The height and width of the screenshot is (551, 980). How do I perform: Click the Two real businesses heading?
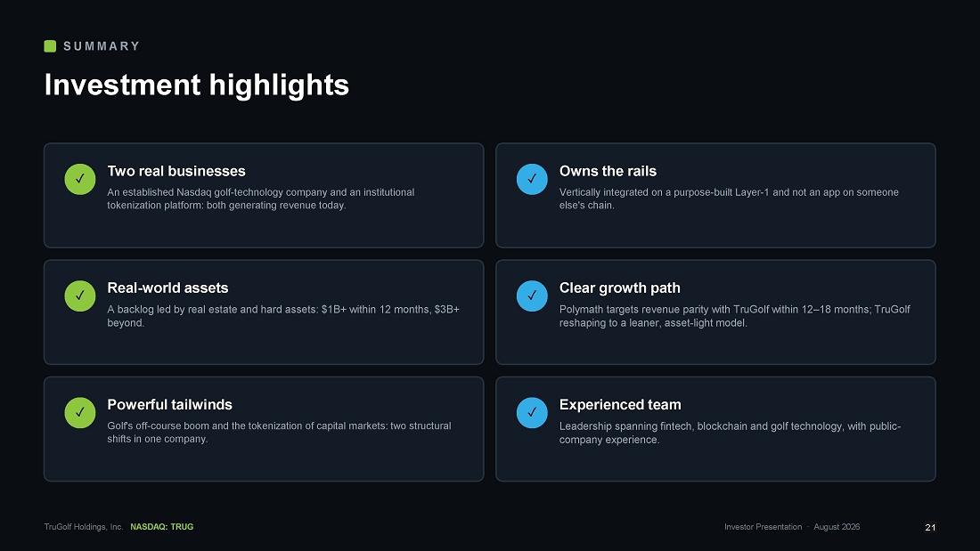coord(176,171)
